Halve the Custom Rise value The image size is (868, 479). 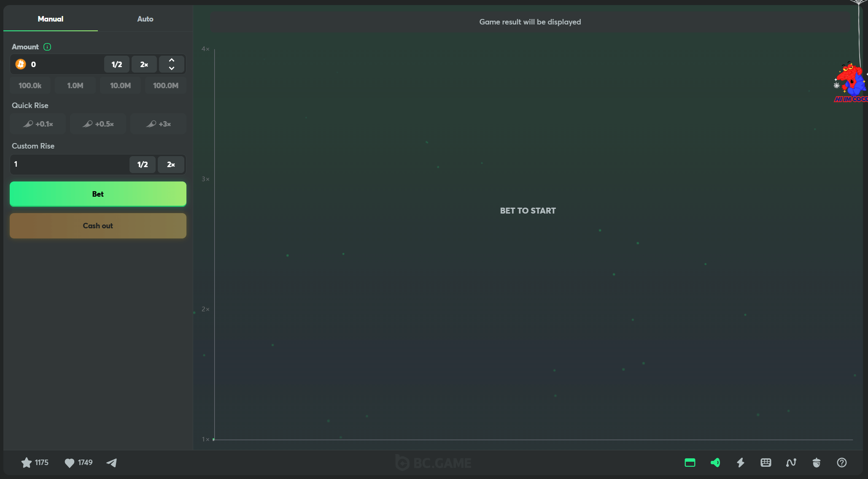143,164
